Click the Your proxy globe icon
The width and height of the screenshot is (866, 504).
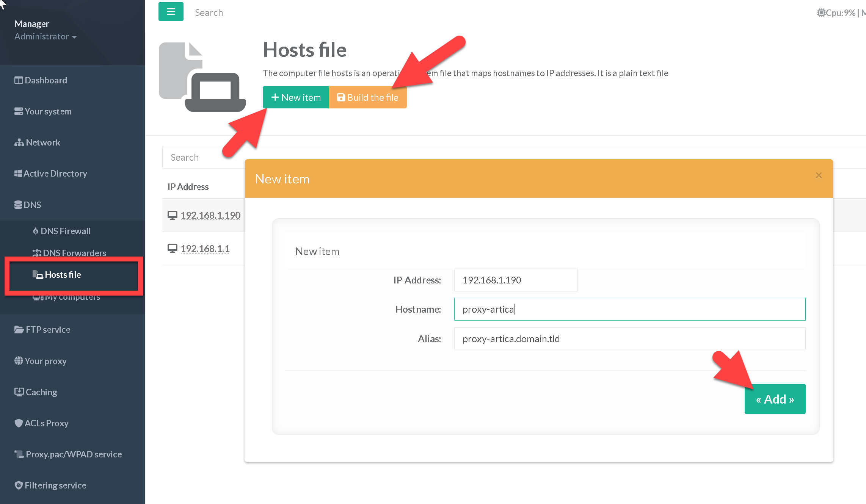[19, 361]
